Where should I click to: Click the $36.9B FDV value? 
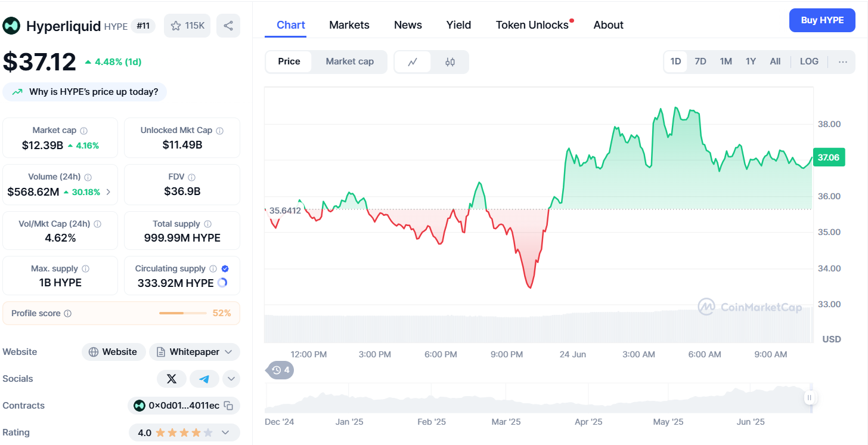182,191
